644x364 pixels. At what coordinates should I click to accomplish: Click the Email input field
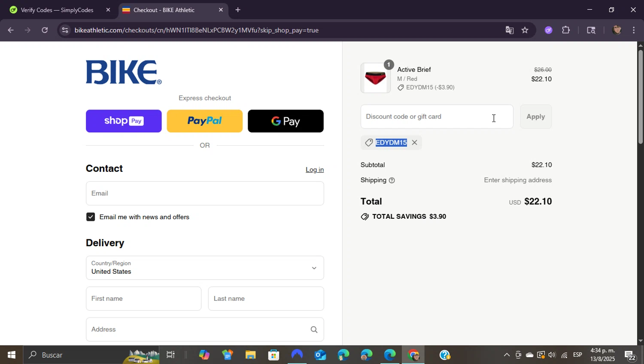(205, 193)
